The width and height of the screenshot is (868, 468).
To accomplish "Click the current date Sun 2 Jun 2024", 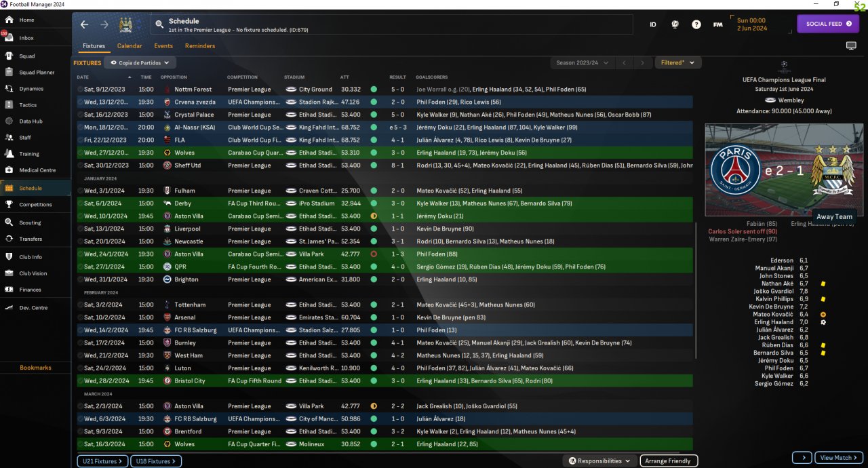I will pos(752,24).
